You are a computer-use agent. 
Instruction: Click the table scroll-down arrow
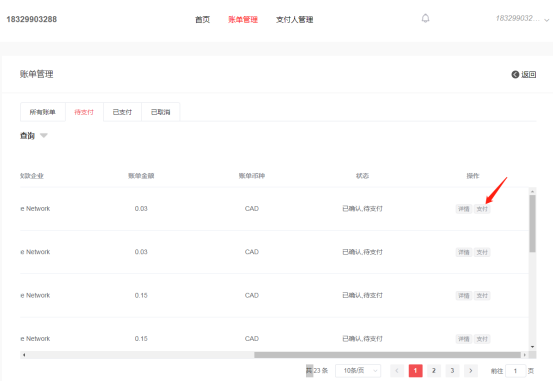pos(532,347)
